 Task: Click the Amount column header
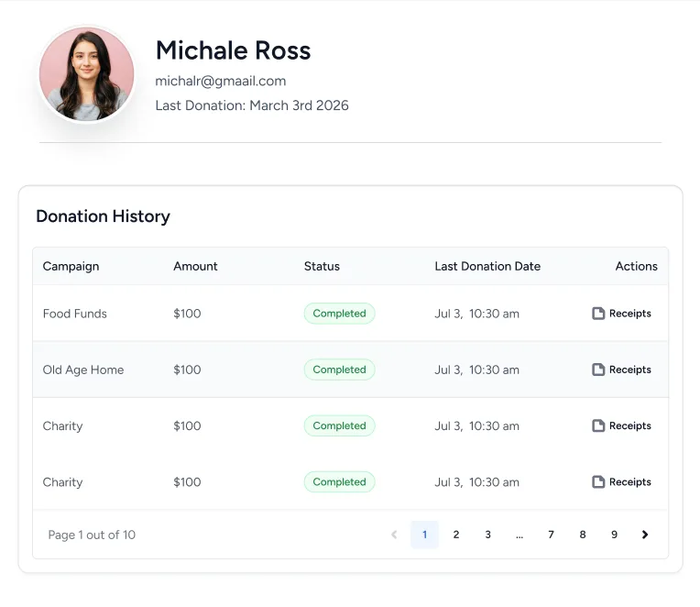click(195, 266)
